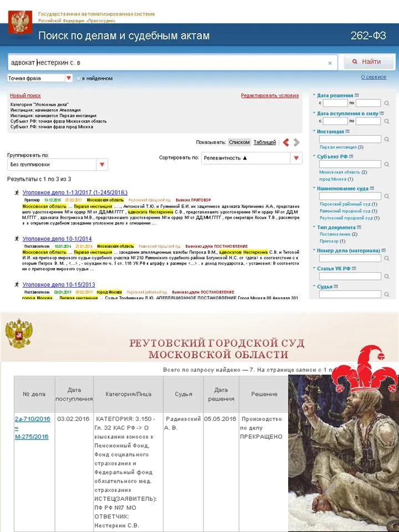Viewport: 399px width, 532px height.
Task: Collapse the 'Инстанция' filter section
Action: click(x=314, y=131)
